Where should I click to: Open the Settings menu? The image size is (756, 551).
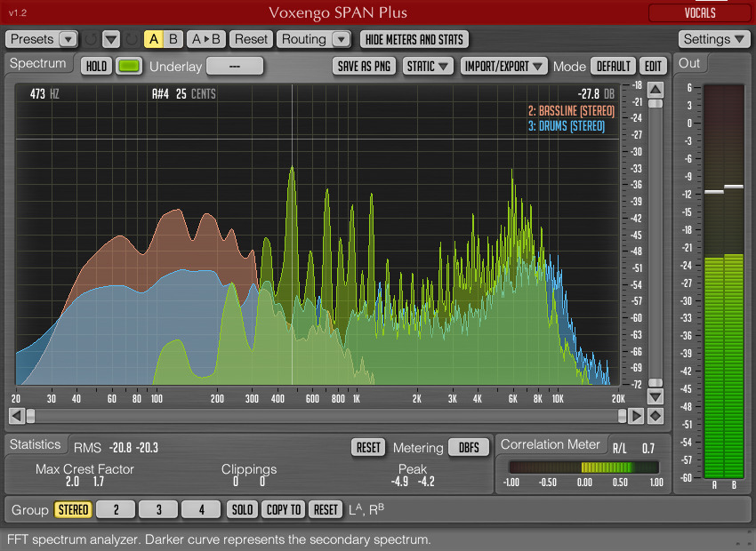(x=714, y=39)
